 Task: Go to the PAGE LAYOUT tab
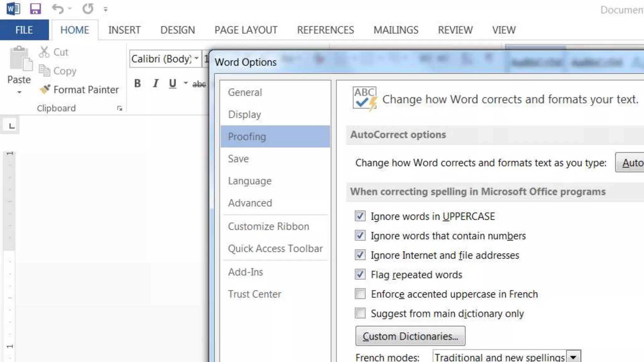246,30
